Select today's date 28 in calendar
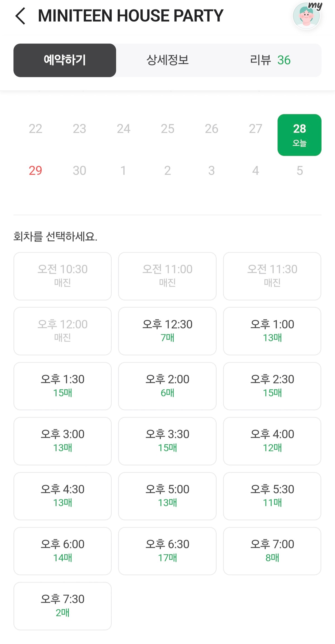The width and height of the screenshot is (335, 644). point(299,135)
